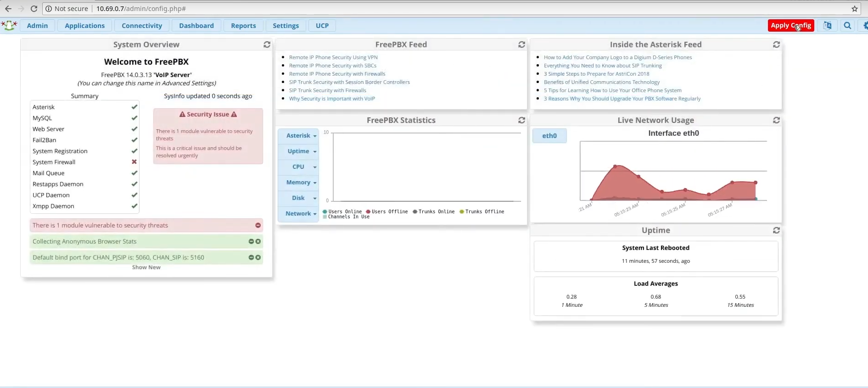The image size is (868, 388).
Task: Open Why Security is Important with VoIP
Action: pos(332,99)
